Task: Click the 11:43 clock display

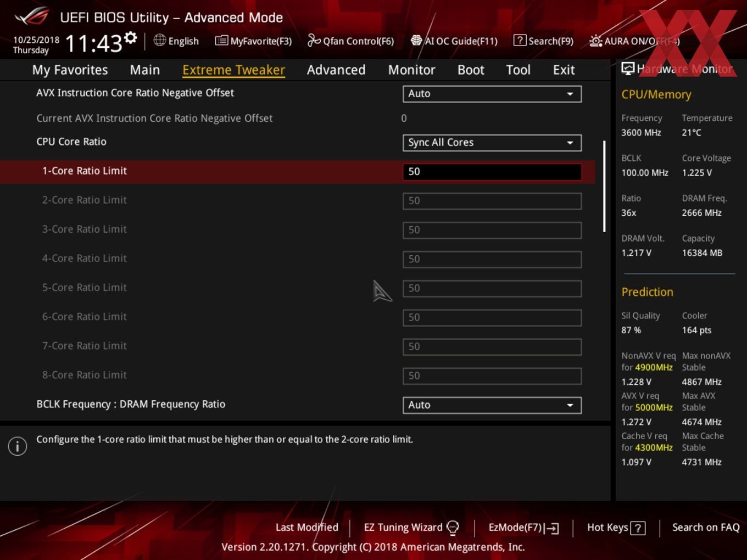Action: coord(93,43)
